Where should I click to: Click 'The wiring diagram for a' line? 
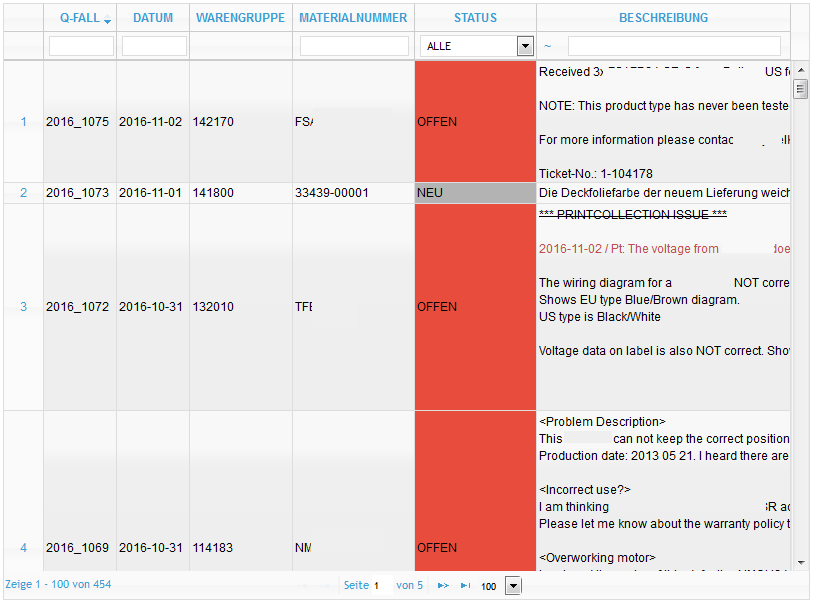(605, 283)
